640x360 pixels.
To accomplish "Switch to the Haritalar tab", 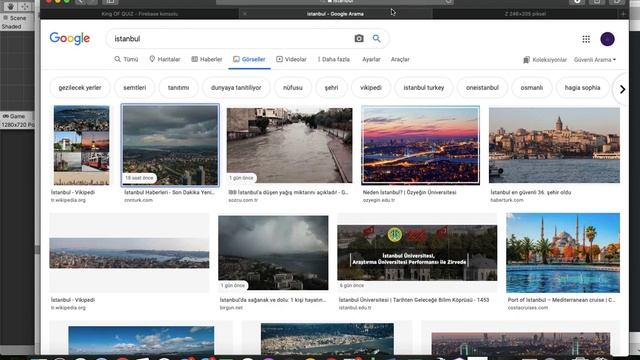I will 164,59.
